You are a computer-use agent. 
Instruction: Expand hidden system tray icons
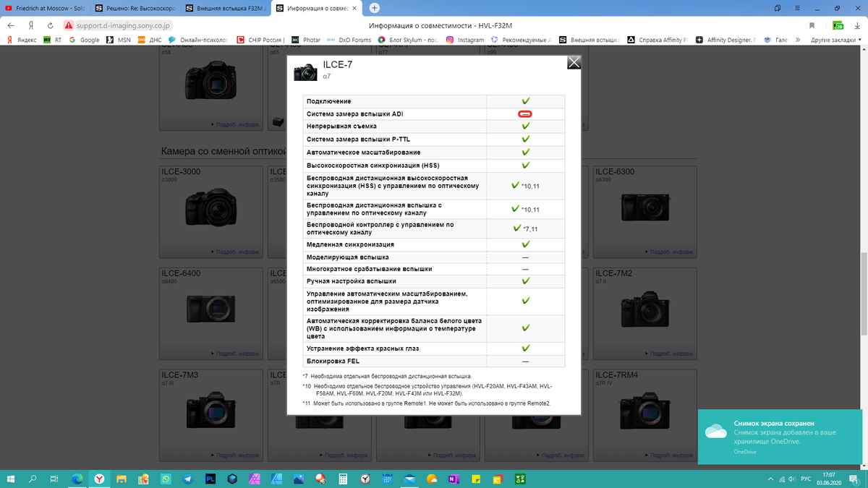point(770,479)
